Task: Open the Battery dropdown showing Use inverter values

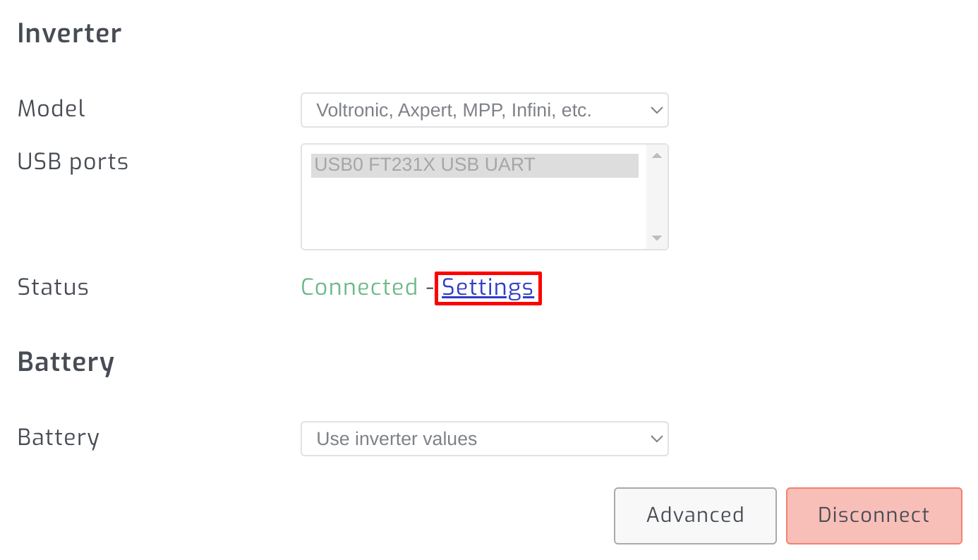Action: click(x=485, y=439)
